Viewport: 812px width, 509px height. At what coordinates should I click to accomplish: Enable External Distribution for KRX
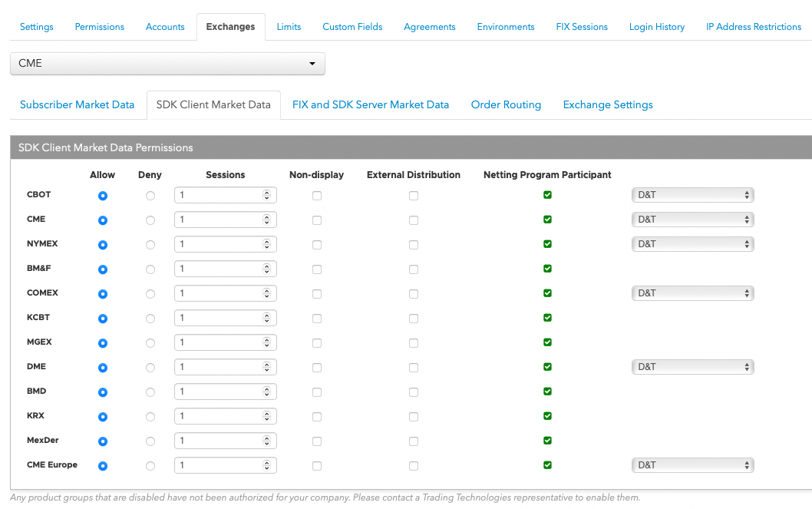(413, 417)
